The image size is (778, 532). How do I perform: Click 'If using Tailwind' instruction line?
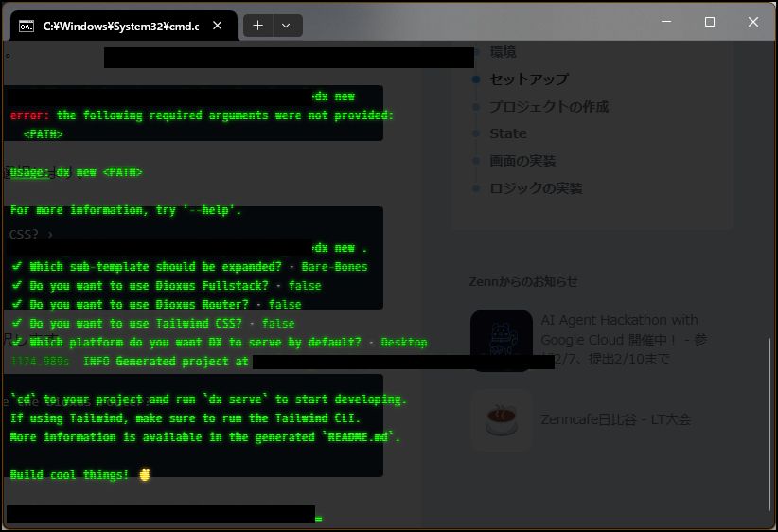coord(186,418)
